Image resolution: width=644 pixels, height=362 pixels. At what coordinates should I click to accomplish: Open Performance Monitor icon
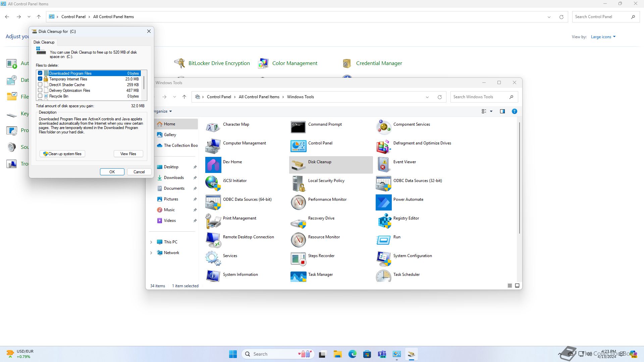(298, 202)
